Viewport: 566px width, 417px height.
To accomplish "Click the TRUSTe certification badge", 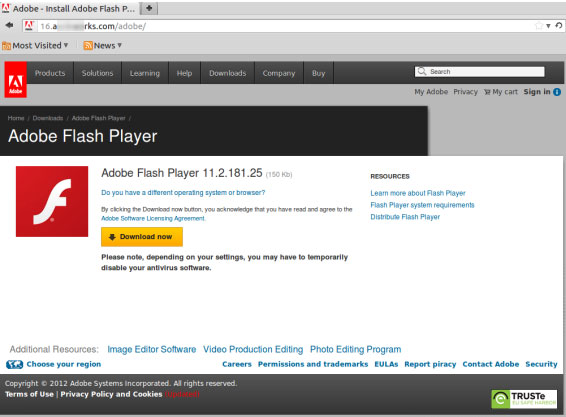I will (524, 399).
